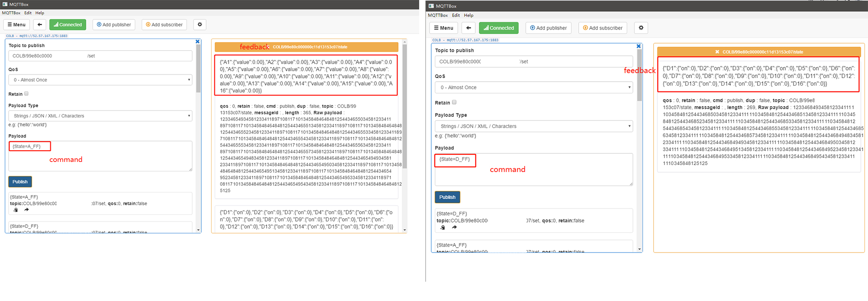Remove the state subscriber in right window
The height and width of the screenshot is (301, 868).
coord(717,52)
